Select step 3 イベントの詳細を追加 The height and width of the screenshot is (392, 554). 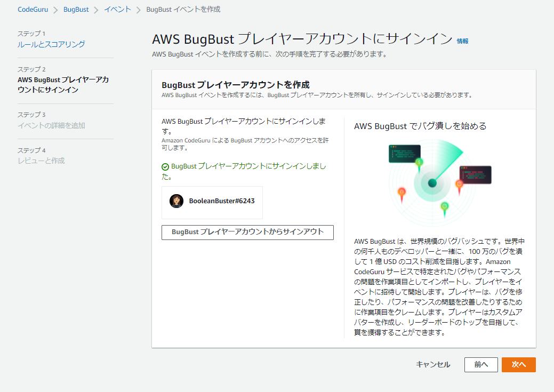click(x=51, y=125)
